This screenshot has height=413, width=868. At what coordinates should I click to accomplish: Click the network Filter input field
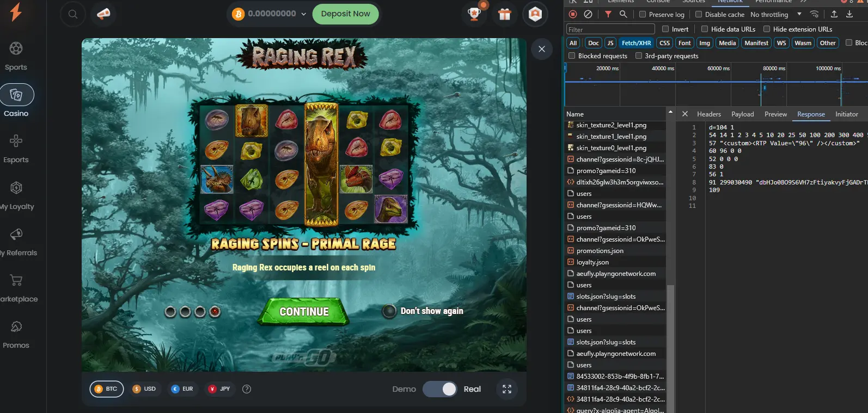pyautogui.click(x=610, y=29)
